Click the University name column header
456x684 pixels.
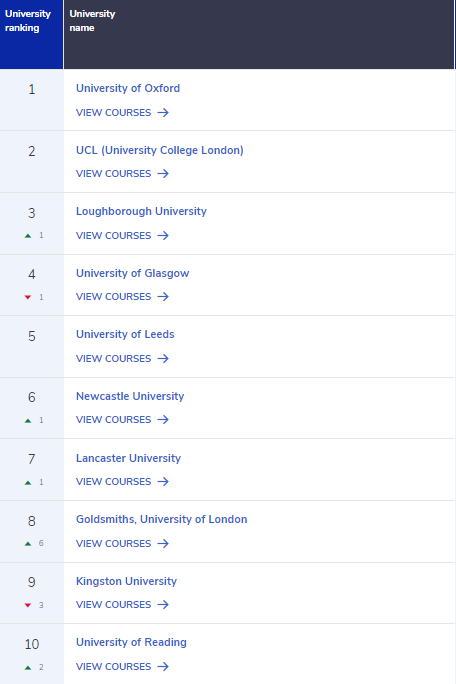(x=92, y=21)
